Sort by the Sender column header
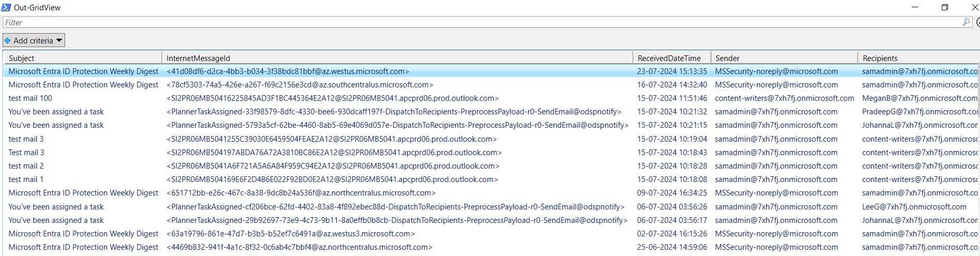Screen dimensions: 980x256 (784, 58)
